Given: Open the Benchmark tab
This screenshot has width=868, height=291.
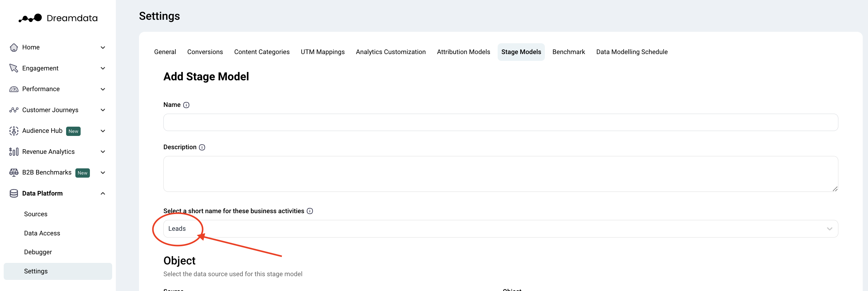Looking at the screenshot, I should [x=569, y=52].
